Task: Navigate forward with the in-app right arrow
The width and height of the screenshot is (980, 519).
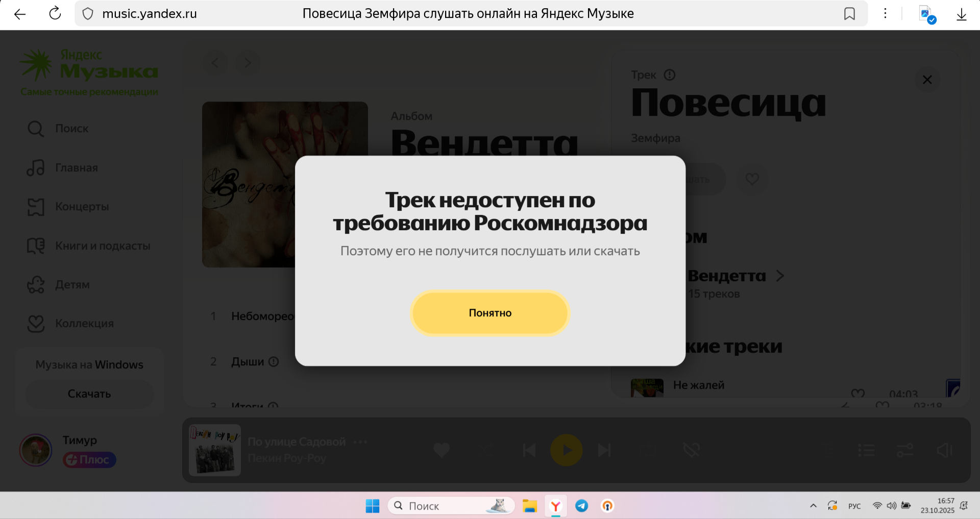Action: pyautogui.click(x=248, y=63)
